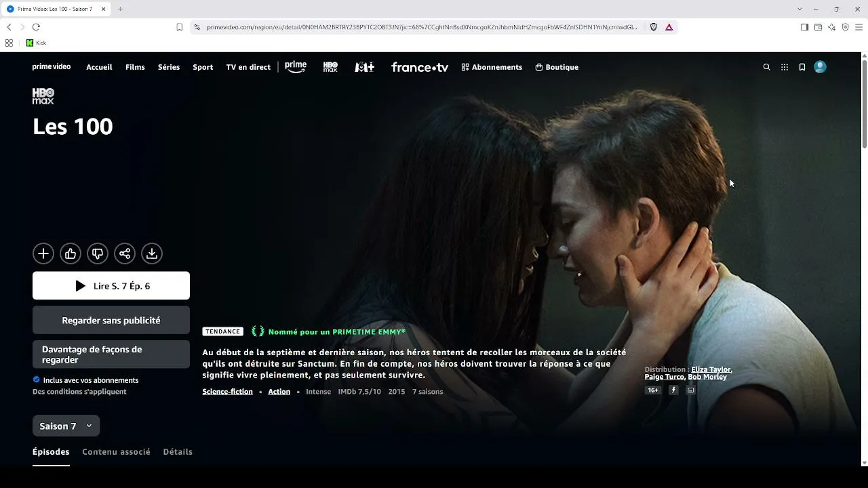This screenshot has height=488, width=868.
Task: Play Lire S. 7 Ép. 6
Action: point(111,285)
